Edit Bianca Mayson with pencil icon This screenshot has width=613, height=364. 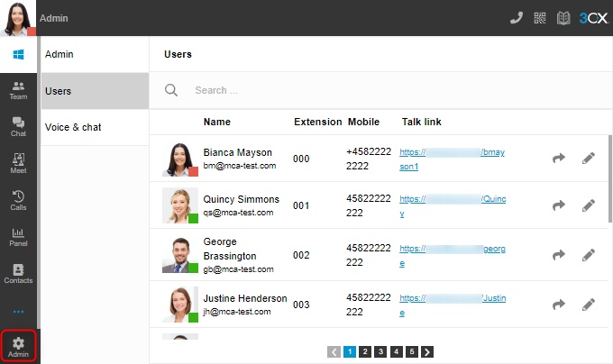pyautogui.click(x=589, y=159)
